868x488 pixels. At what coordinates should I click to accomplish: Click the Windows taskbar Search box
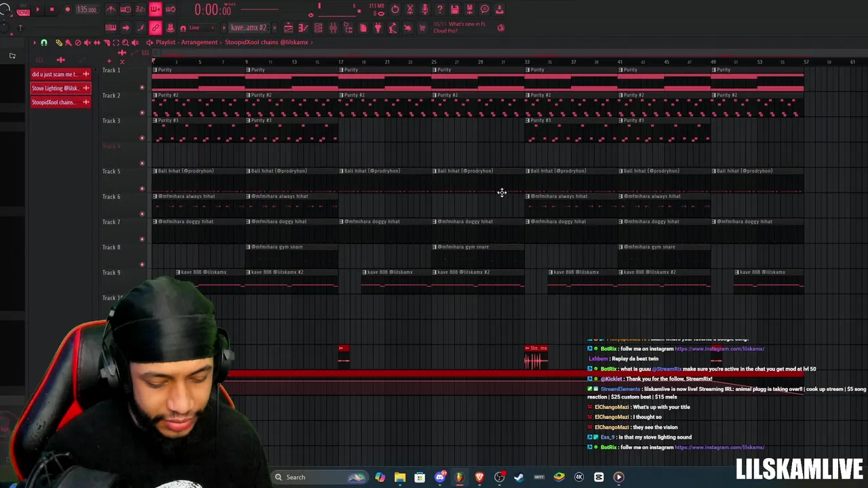[319, 477]
